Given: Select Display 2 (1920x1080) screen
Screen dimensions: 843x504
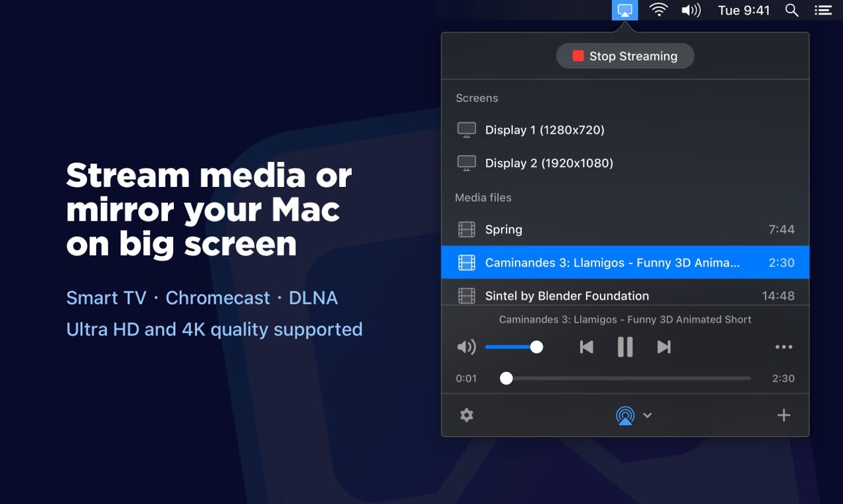Looking at the screenshot, I should point(625,163).
